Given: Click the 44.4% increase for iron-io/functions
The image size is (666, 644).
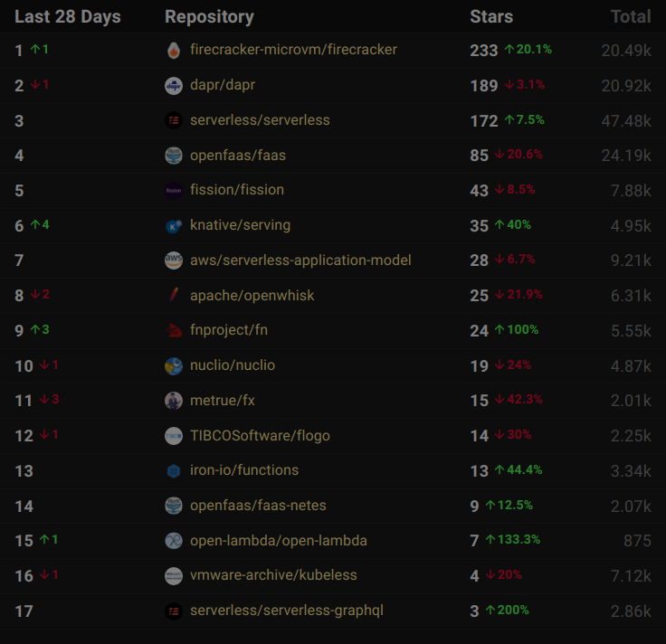Looking at the screenshot, I should [x=519, y=470].
